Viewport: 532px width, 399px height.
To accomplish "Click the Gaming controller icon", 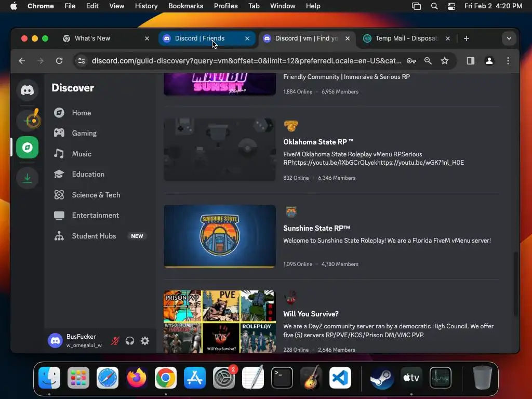I will 59,133.
